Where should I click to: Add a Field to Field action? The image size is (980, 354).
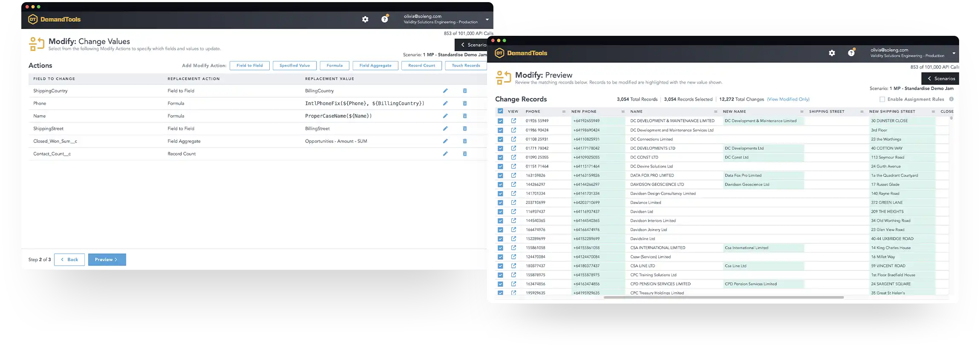coord(249,65)
